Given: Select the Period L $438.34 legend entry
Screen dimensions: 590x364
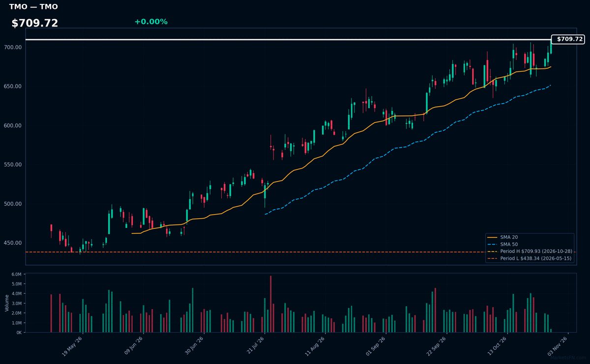Looking at the screenshot, I should pos(530,258).
